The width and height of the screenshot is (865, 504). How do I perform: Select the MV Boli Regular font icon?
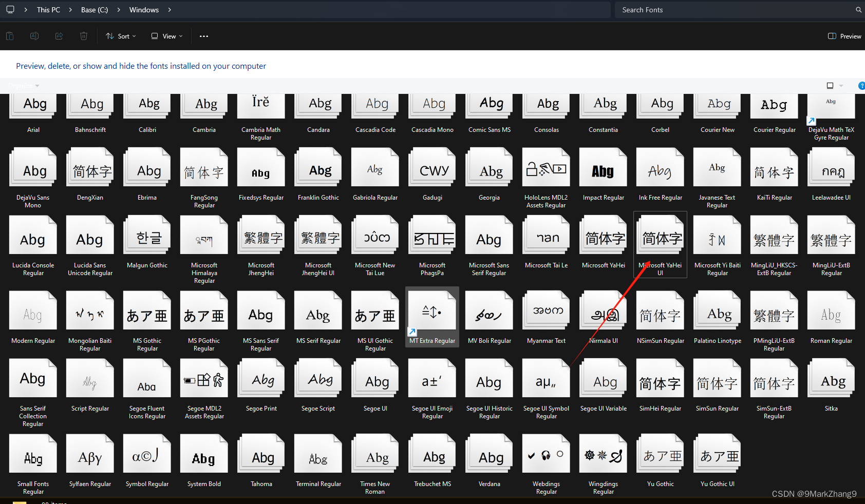[490, 310]
